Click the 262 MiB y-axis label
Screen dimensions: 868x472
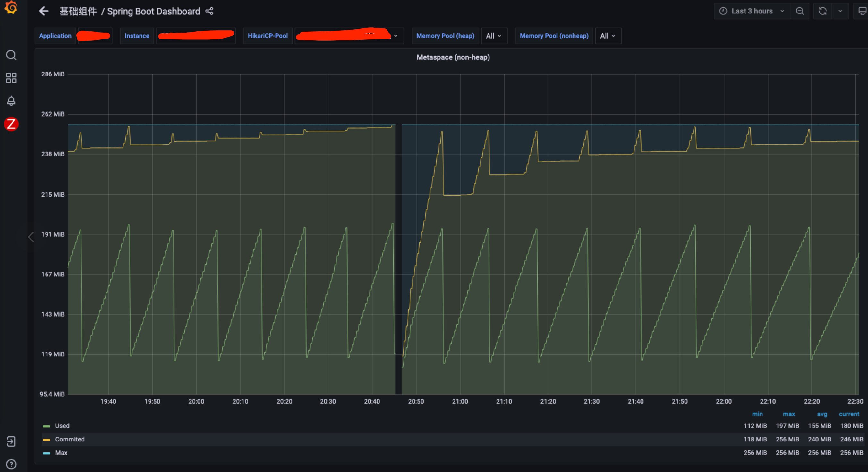[x=53, y=114]
